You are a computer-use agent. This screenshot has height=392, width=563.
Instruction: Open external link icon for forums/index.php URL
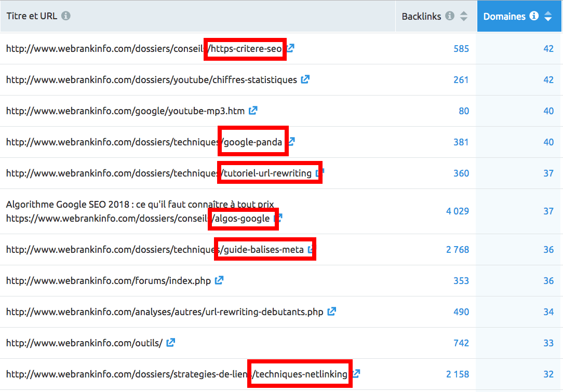[x=219, y=280]
